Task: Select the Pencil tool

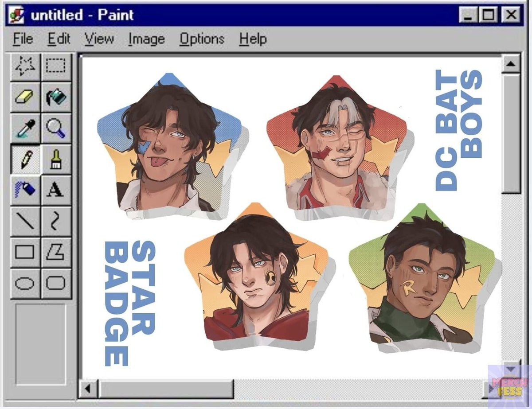Action: (x=25, y=159)
